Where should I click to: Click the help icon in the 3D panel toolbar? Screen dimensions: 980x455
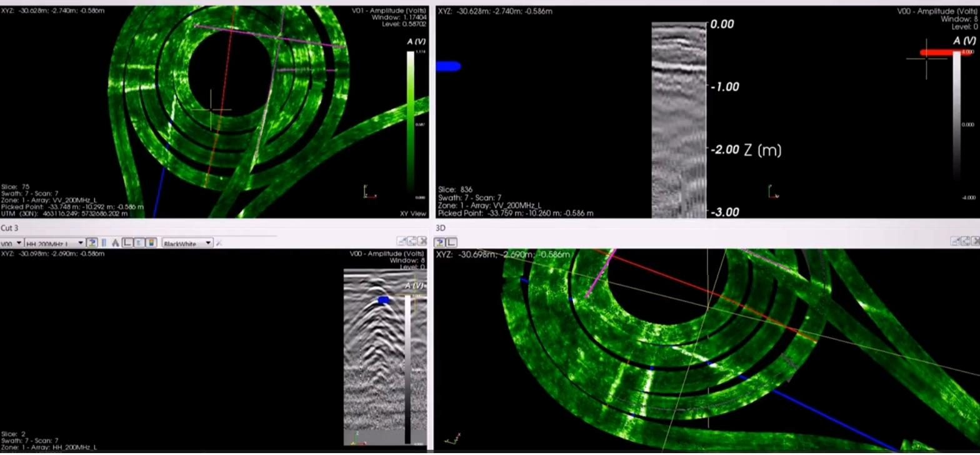440,242
